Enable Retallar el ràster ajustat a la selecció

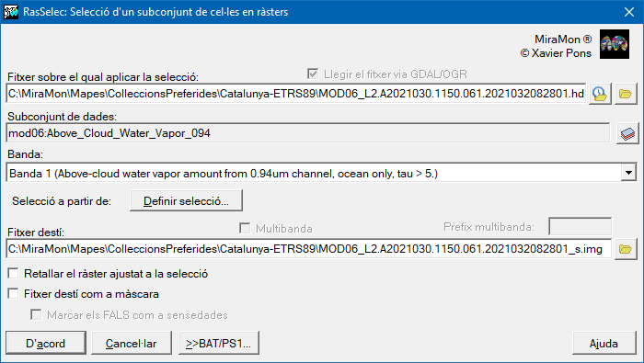click(x=13, y=274)
